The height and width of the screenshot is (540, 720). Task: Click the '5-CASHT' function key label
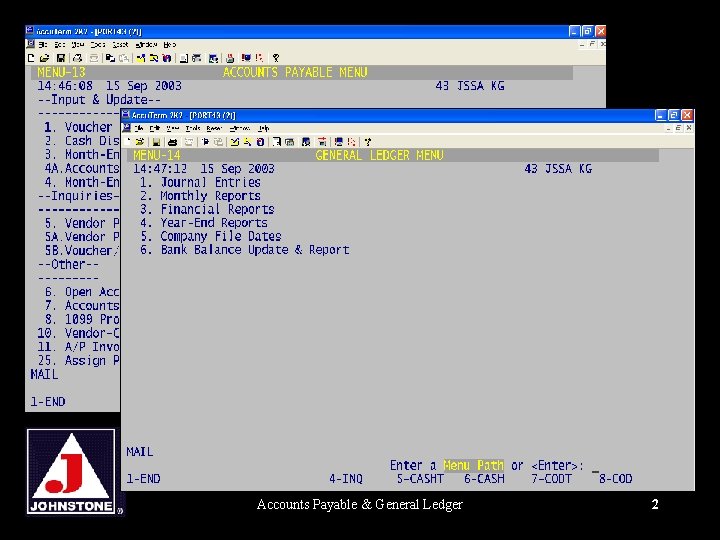(420, 479)
